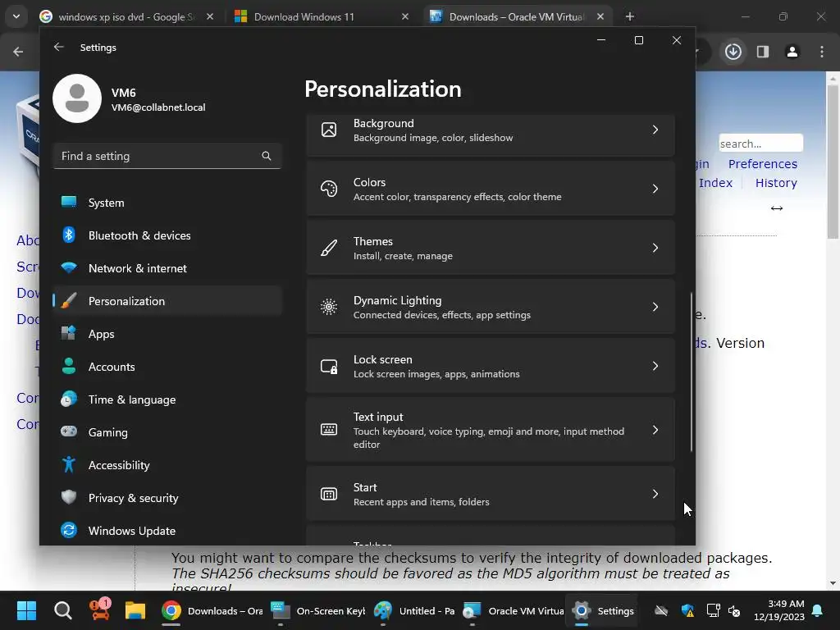Close the Download Windows 11 tab
Screen dimensions: 840x630
click(x=405, y=16)
